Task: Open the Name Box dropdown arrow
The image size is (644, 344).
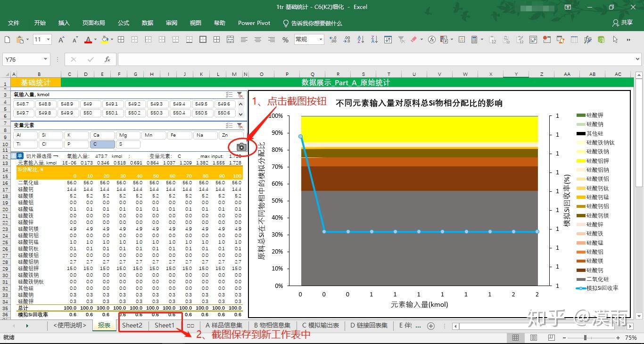Action: coord(45,59)
